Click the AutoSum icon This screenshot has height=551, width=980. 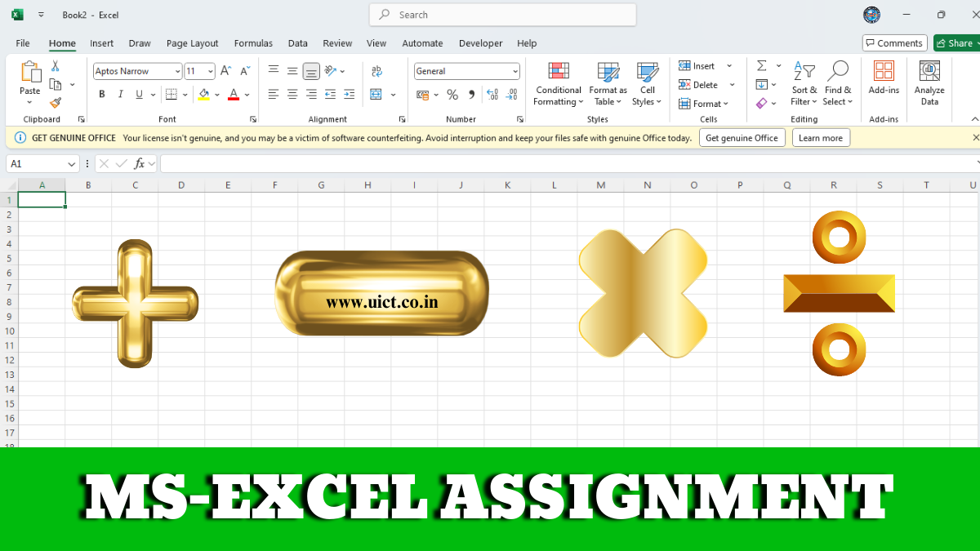point(763,65)
